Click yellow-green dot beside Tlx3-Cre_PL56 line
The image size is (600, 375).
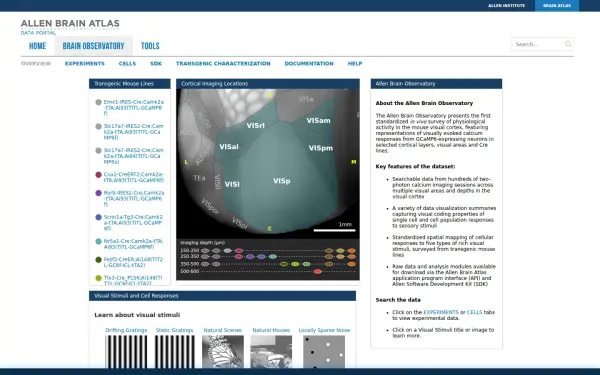[98, 278]
